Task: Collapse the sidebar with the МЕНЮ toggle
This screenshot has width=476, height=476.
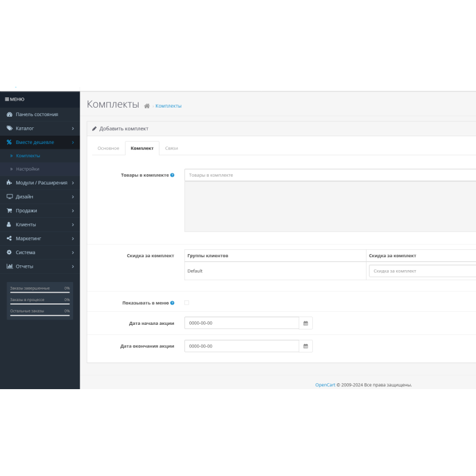Action: coord(13,99)
